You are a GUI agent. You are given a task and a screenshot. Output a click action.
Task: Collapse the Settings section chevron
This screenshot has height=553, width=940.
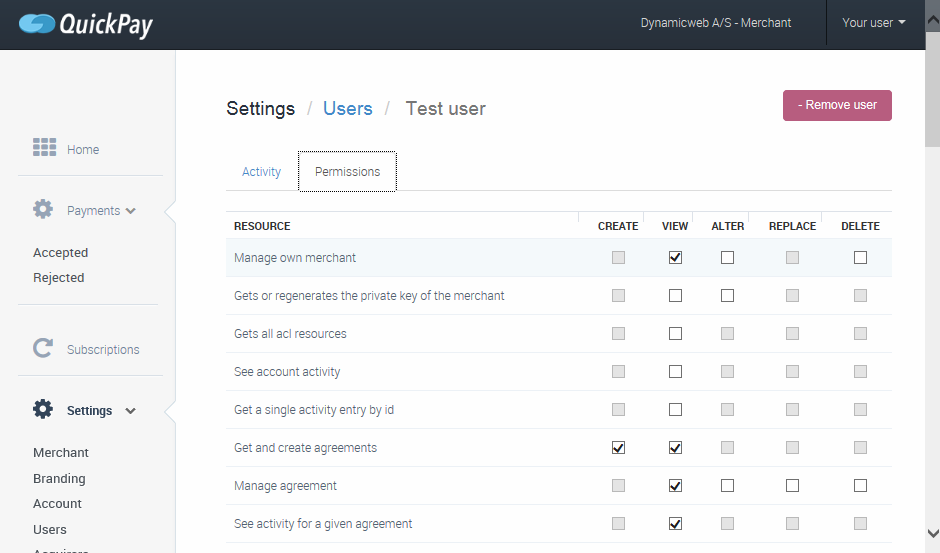point(130,411)
